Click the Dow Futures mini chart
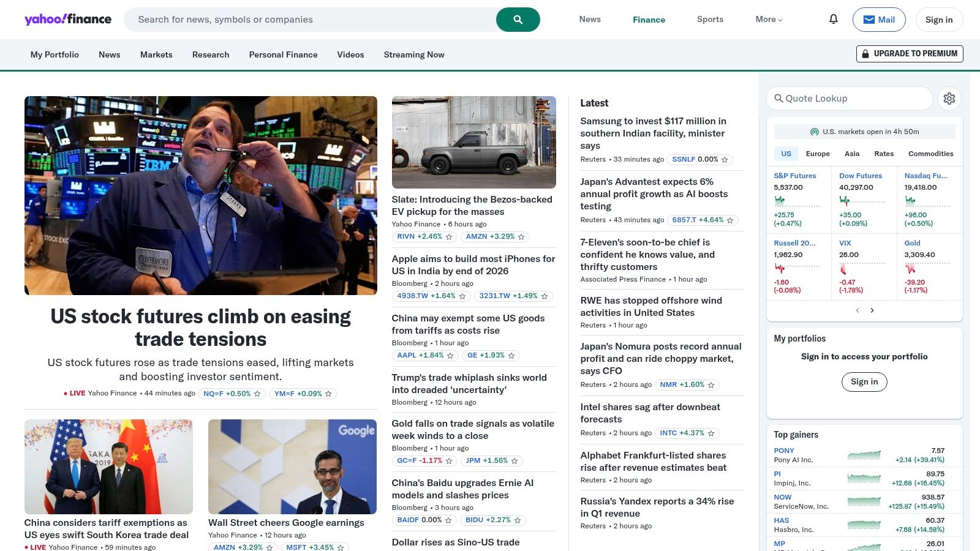Viewport: 980px width, 551px height. point(862,201)
